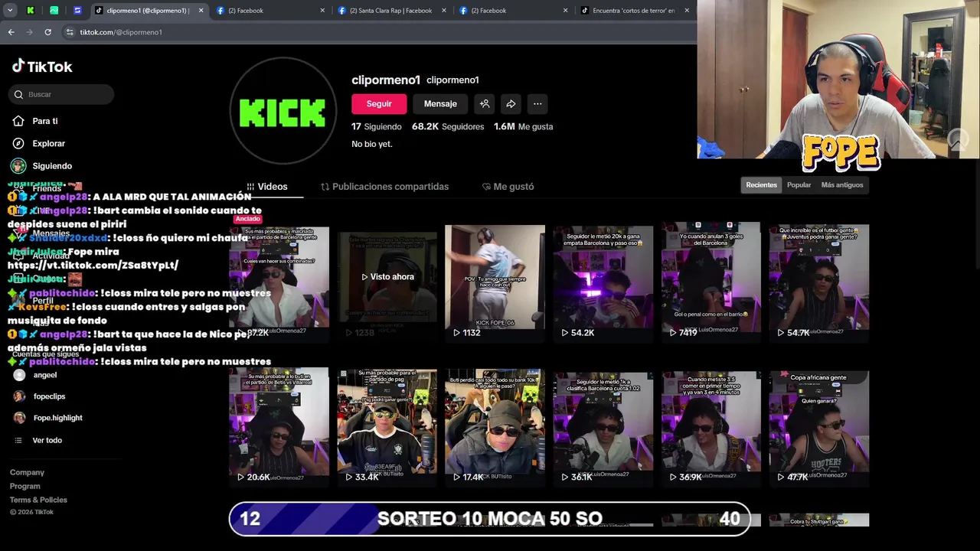
Task: Open Para ti home icon
Action: [x=18, y=121]
